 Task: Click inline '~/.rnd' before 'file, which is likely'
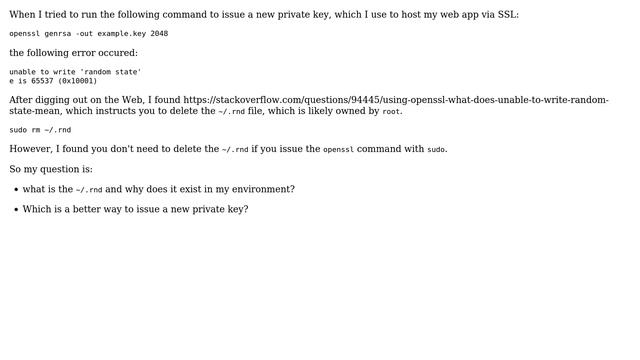[x=231, y=111]
